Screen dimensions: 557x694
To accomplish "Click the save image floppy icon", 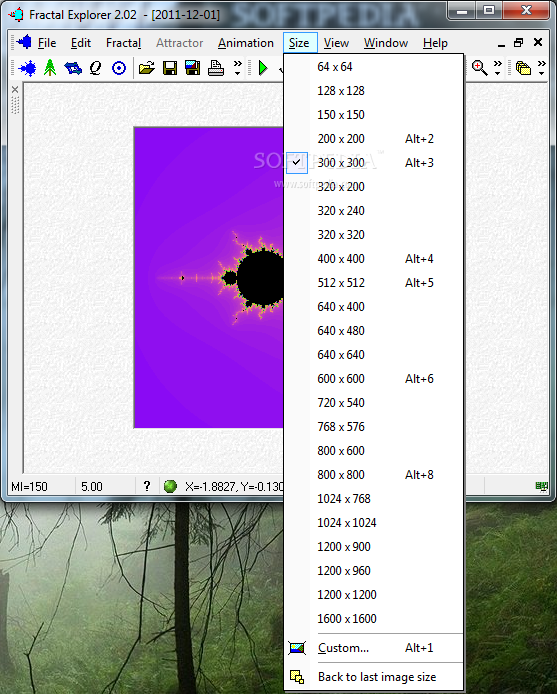I will (x=193, y=68).
